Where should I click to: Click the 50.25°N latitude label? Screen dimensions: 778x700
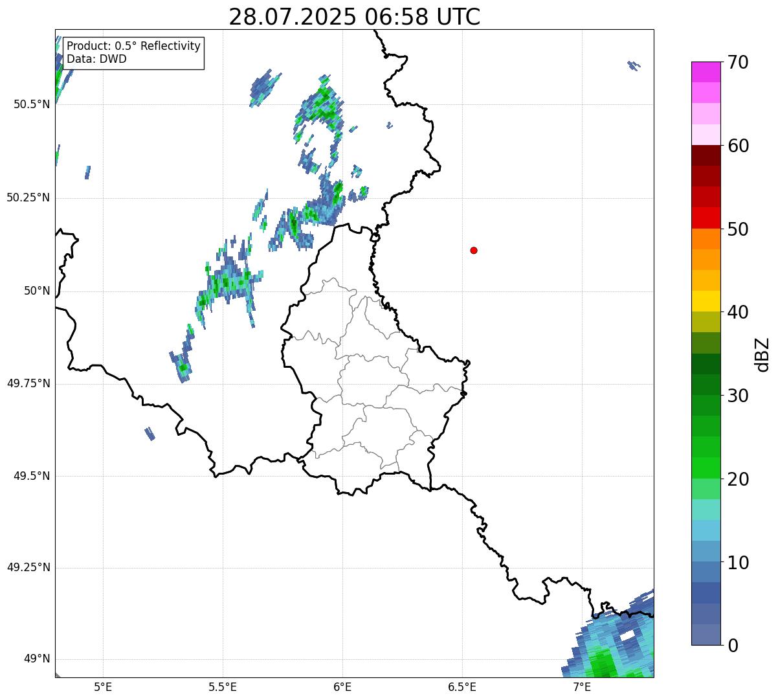point(28,198)
